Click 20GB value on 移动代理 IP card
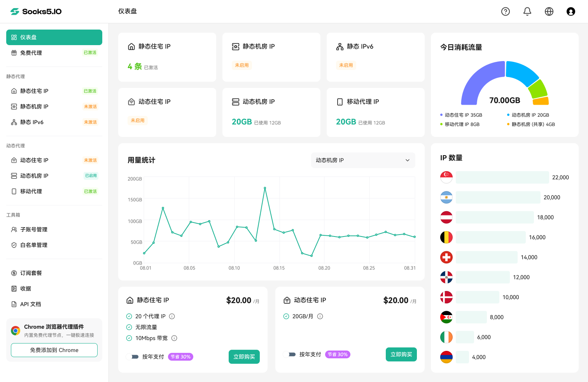The image size is (588, 382). [346, 122]
